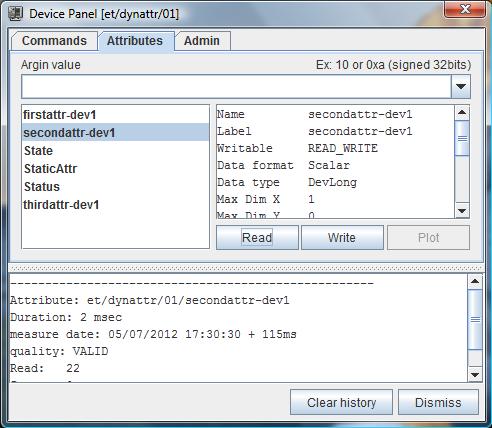
Task: Switch to the Admin tab
Action: (202, 41)
